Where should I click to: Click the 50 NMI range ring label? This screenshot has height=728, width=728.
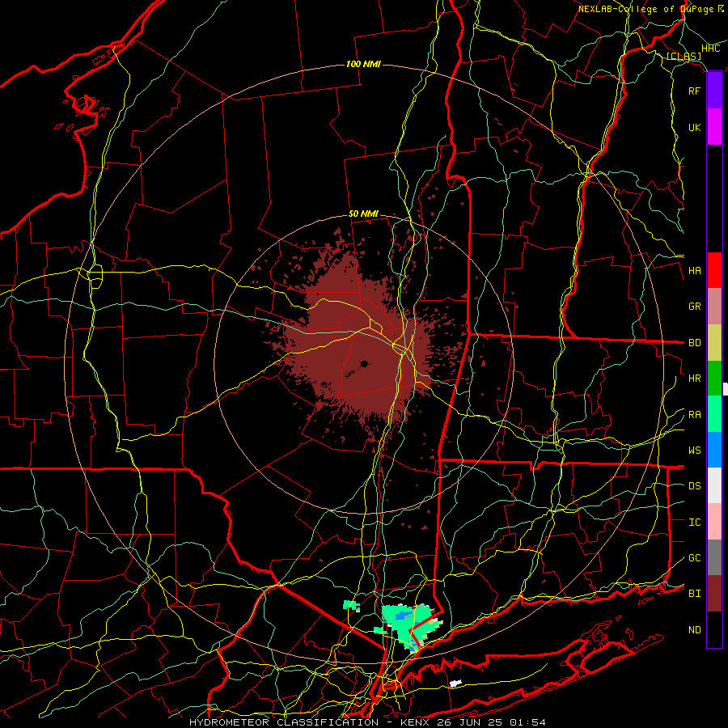tap(363, 214)
